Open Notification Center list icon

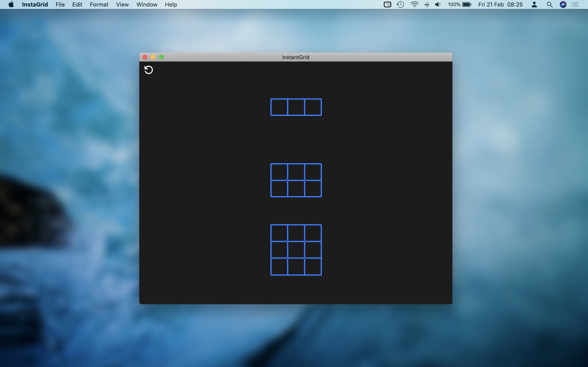[575, 5]
